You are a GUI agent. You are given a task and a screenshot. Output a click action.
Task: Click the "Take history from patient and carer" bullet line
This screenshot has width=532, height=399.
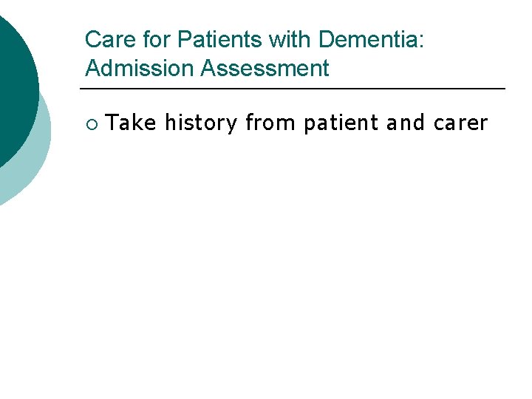click(x=297, y=123)
